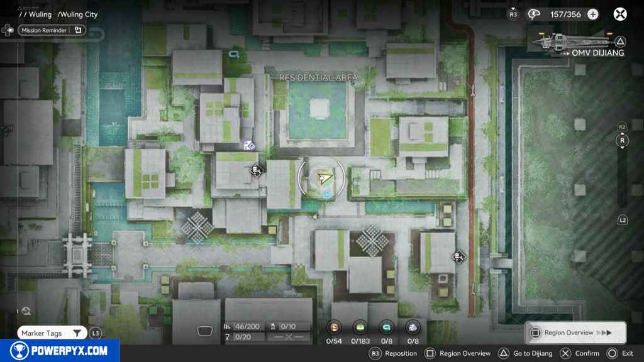Expand the Region Overview panel
The image size is (644, 362).
pyautogui.click(x=575, y=332)
